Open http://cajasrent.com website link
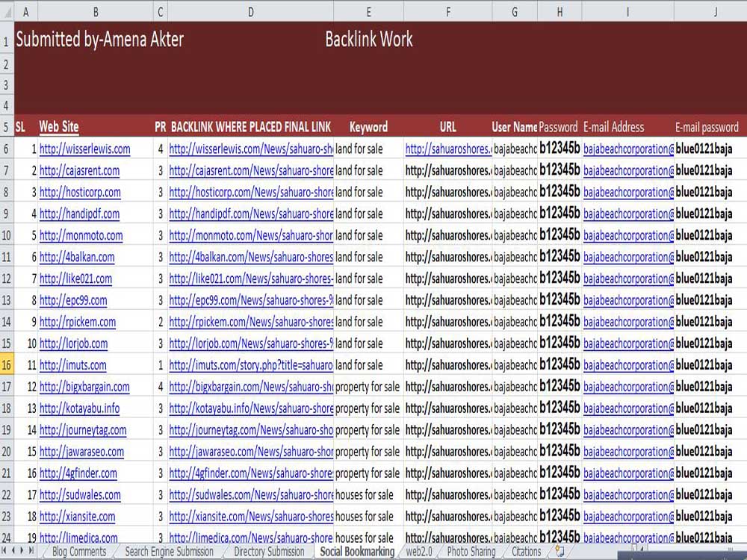Image resolution: width=747 pixels, height=560 pixels. [79, 170]
